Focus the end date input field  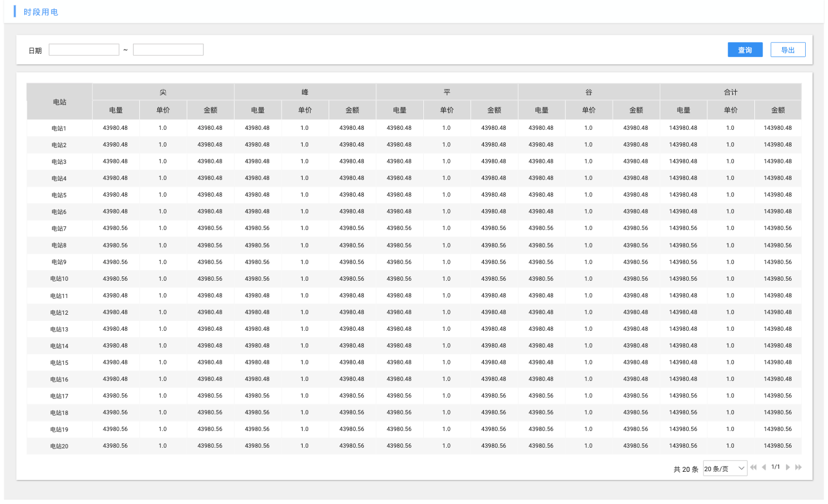168,49
